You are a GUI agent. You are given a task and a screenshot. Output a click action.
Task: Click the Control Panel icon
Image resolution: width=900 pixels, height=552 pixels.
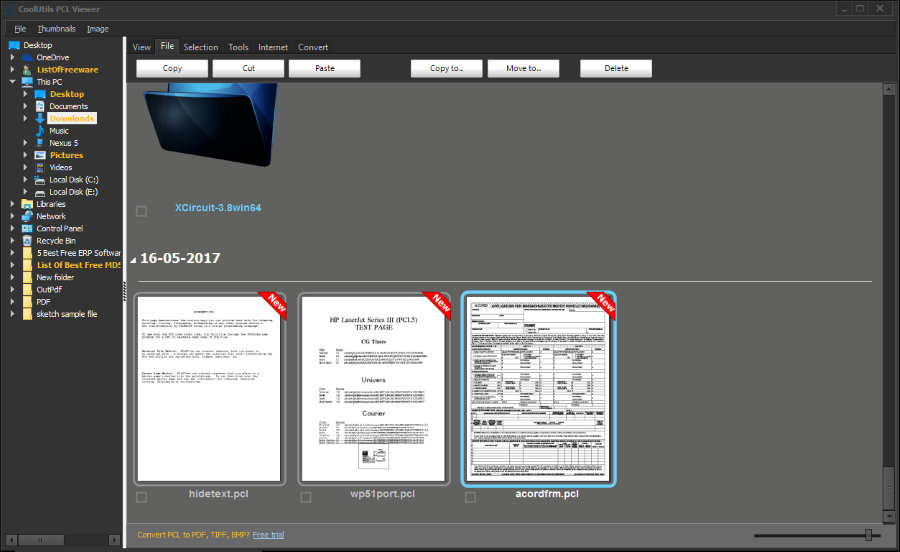pos(27,228)
